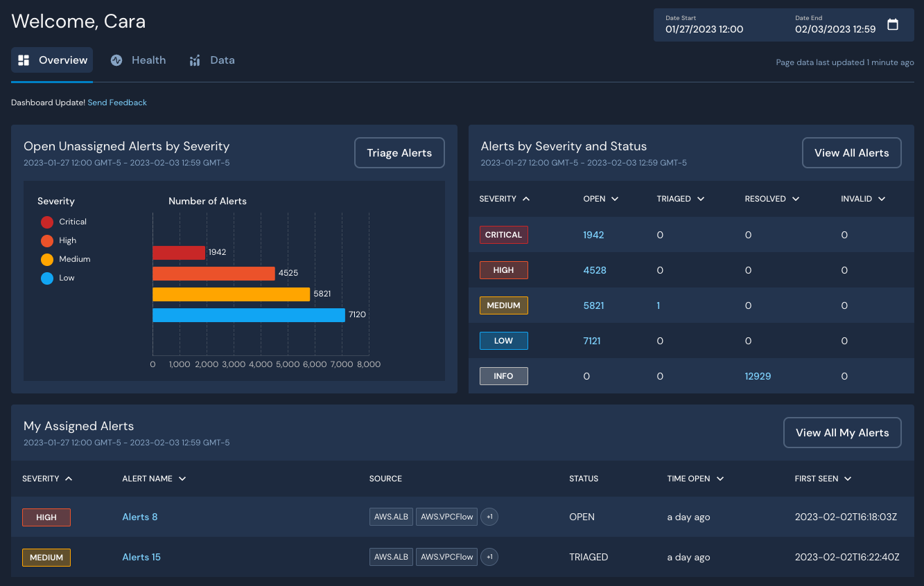924x586 pixels.
Task: Click the Critical severity badge in table
Action: coord(503,235)
